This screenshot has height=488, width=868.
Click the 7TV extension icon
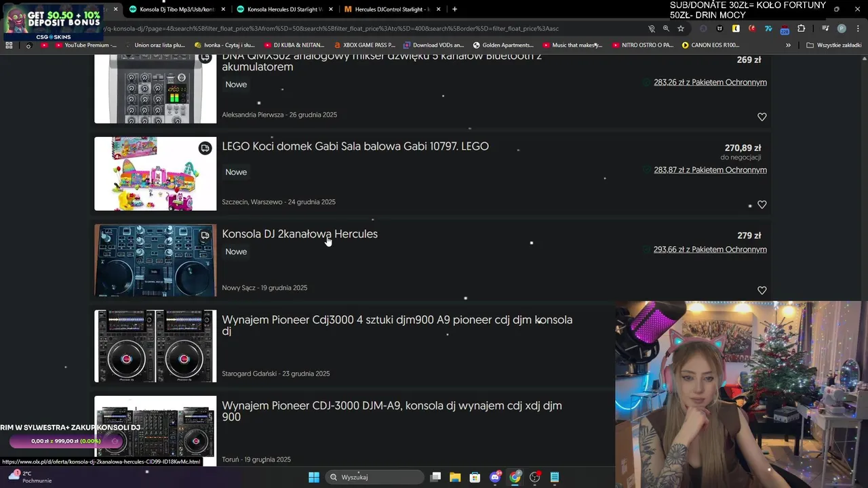(x=768, y=28)
